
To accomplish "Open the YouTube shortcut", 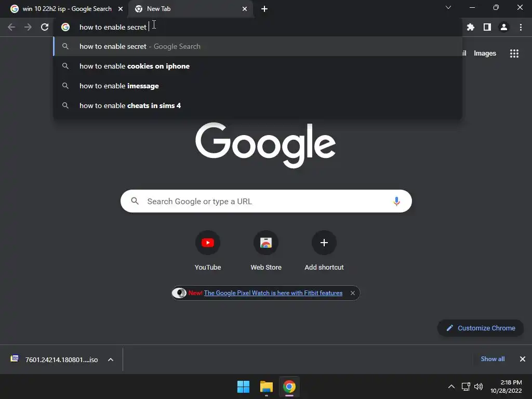I will coord(208,250).
